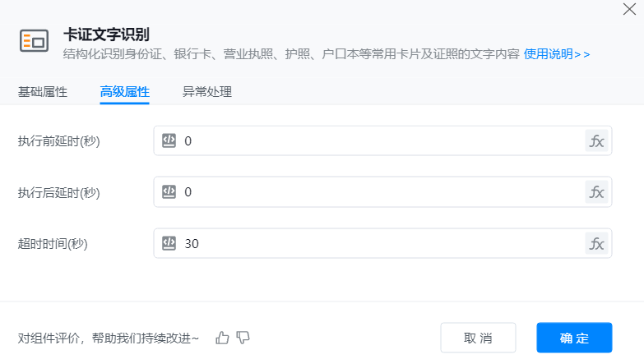Click into the 超时时间(秒) input showing 30
The height and width of the screenshot is (359, 644).
point(378,243)
